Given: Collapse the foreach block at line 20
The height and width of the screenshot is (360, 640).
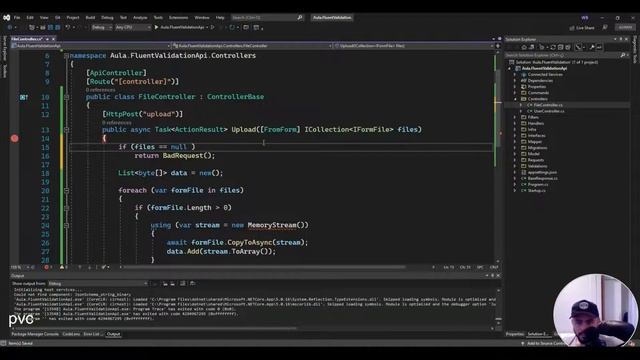Looking at the screenshot, I should click(x=66, y=190).
